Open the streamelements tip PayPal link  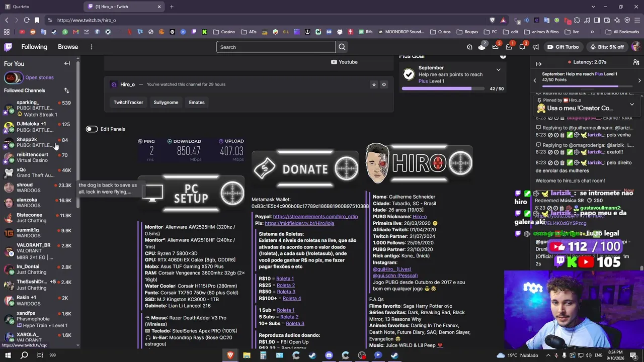coord(315,217)
